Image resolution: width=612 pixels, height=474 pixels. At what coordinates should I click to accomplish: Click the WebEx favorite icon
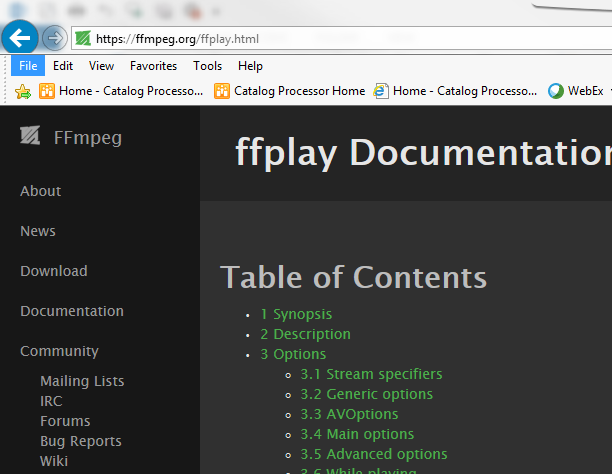click(556, 91)
